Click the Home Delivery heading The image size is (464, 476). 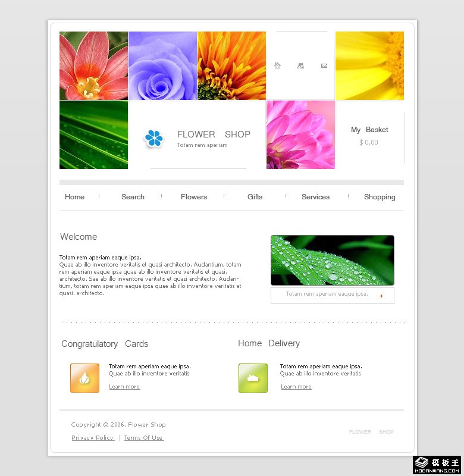pyautogui.click(x=269, y=343)
